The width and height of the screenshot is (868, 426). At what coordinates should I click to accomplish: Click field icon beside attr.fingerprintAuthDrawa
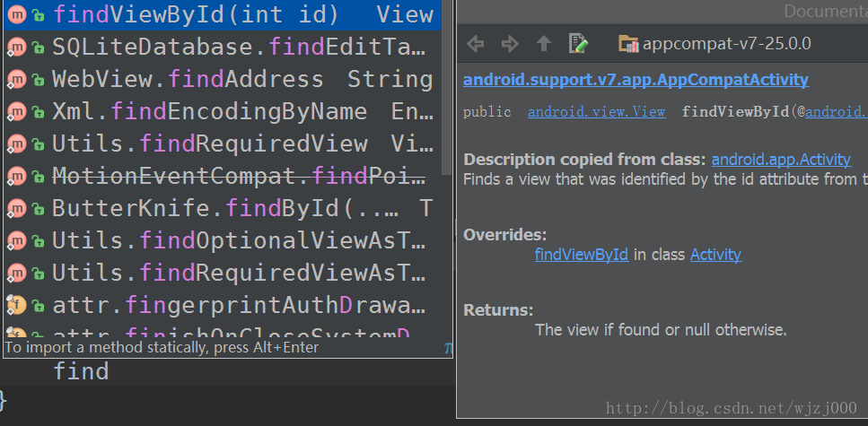pos(17,304)
